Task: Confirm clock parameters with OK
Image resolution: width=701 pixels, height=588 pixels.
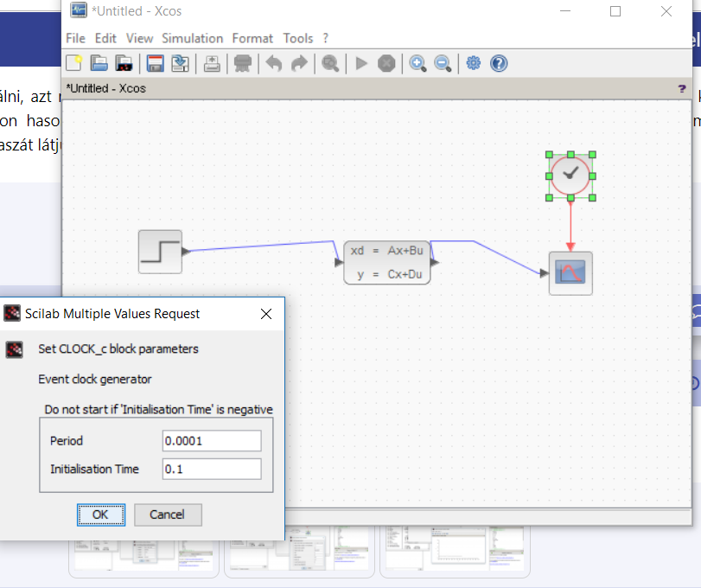Action: click(x=100, y=514)
